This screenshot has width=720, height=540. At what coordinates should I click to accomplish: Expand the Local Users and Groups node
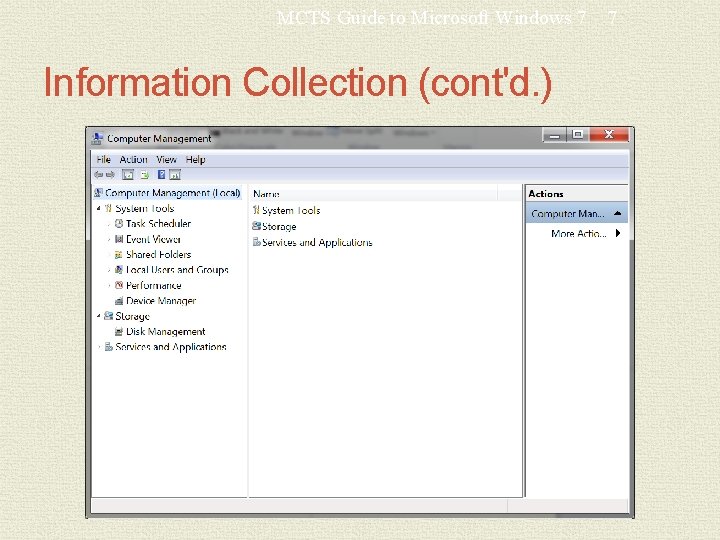[109, 270]
